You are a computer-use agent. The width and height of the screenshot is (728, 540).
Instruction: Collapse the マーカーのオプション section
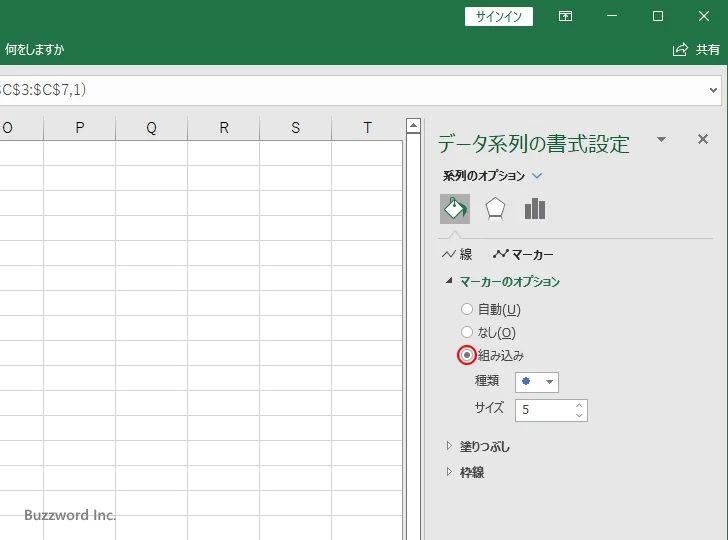coord(449,280)
